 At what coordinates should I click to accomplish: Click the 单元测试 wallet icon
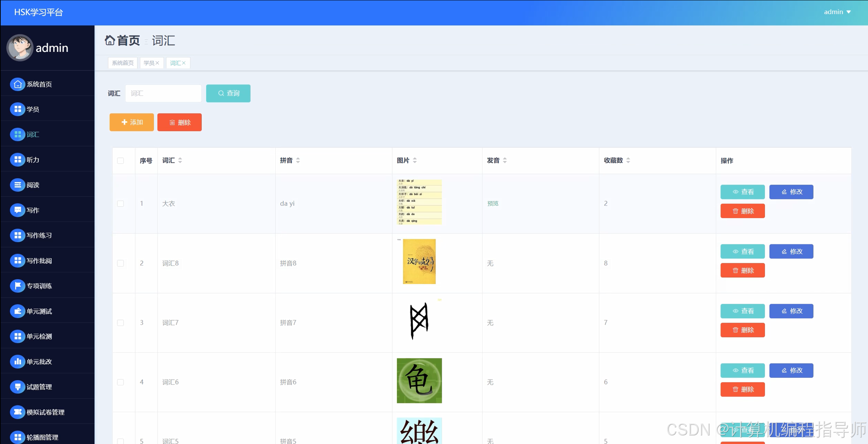(17, 311)
